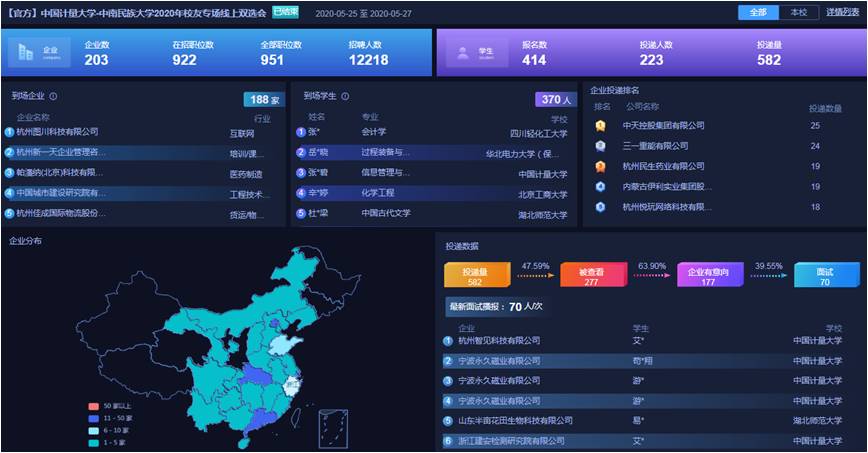
Task: Select the 被查看 277 funnel stage
Action: tap(590, 276)
